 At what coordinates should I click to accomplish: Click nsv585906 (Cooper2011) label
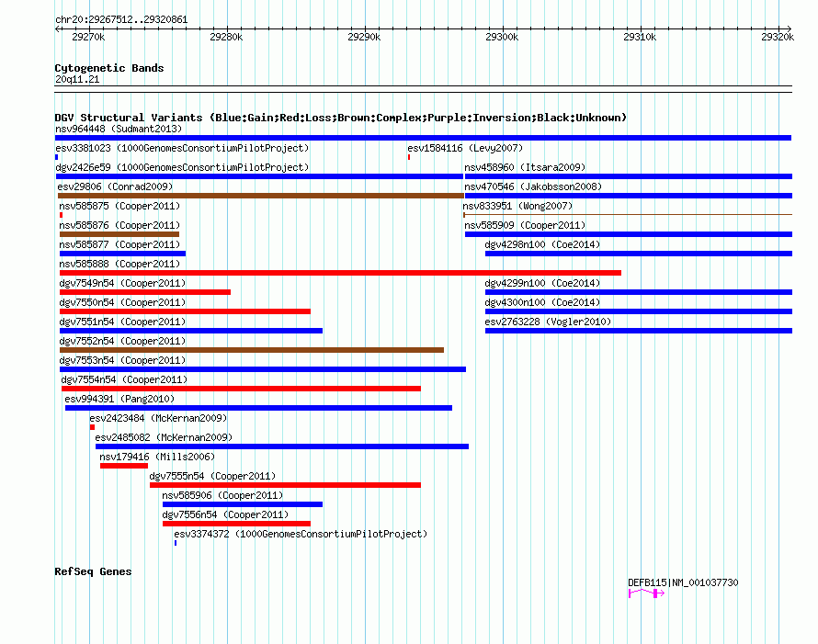pos(222,495)
